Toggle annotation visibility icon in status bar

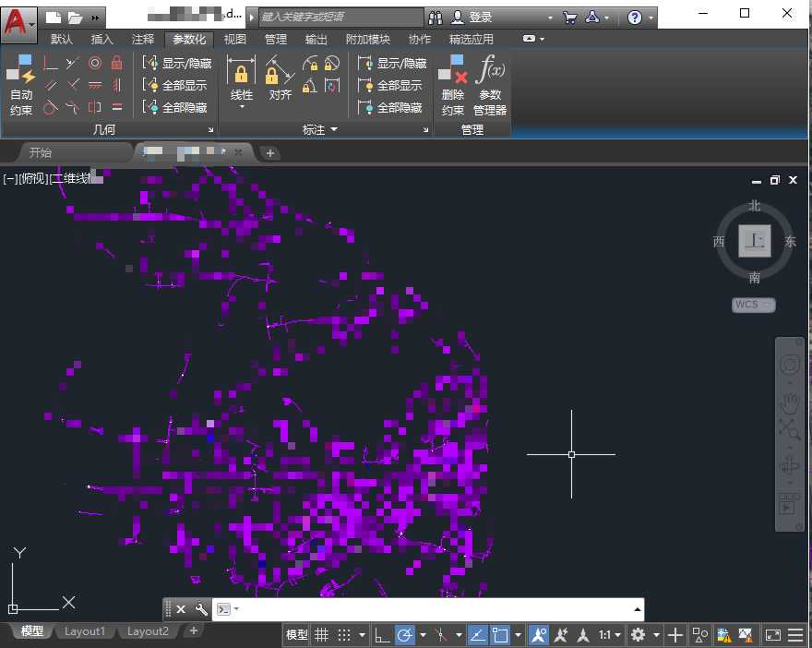tap(539, 634)
